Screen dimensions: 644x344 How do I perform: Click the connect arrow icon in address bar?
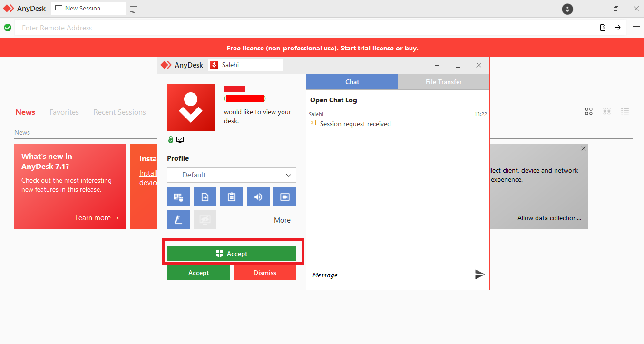617,28
